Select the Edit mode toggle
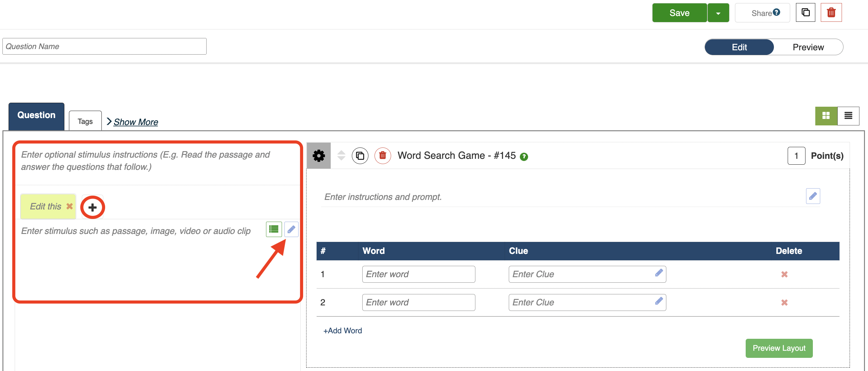 click(x=739, y=47)
